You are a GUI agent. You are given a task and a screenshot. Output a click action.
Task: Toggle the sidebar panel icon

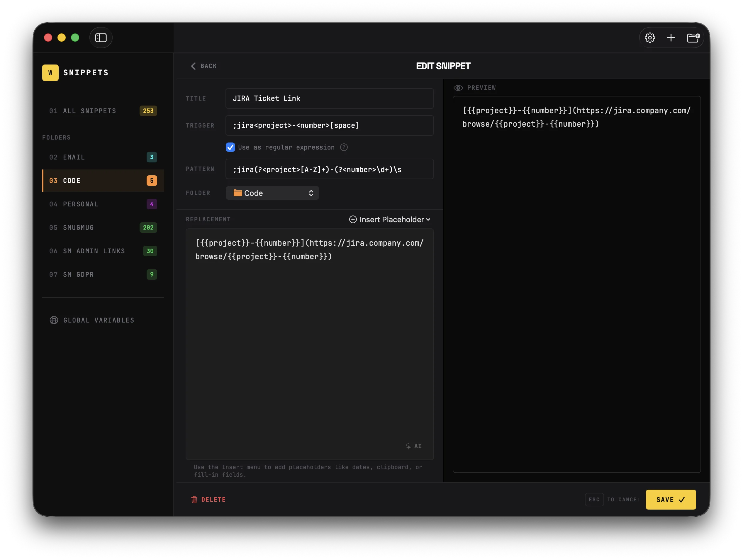pos(101,38)
